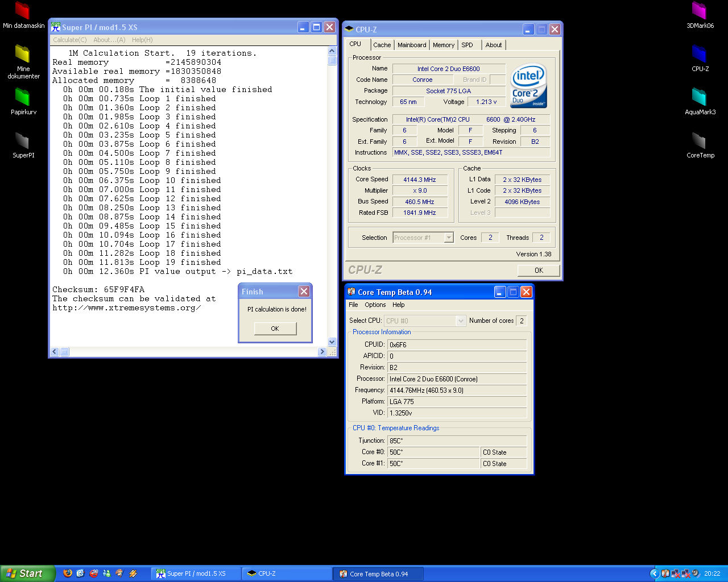Viewport: 728px width, 582px height.
Task: Show hidden system tray icons arrow
Action: pos(654,573)
